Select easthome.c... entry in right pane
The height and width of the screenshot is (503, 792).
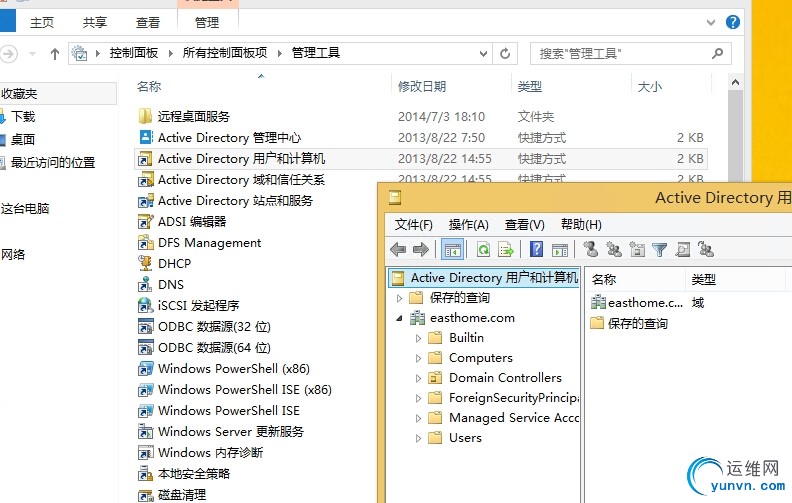click(x=646, y=303)
